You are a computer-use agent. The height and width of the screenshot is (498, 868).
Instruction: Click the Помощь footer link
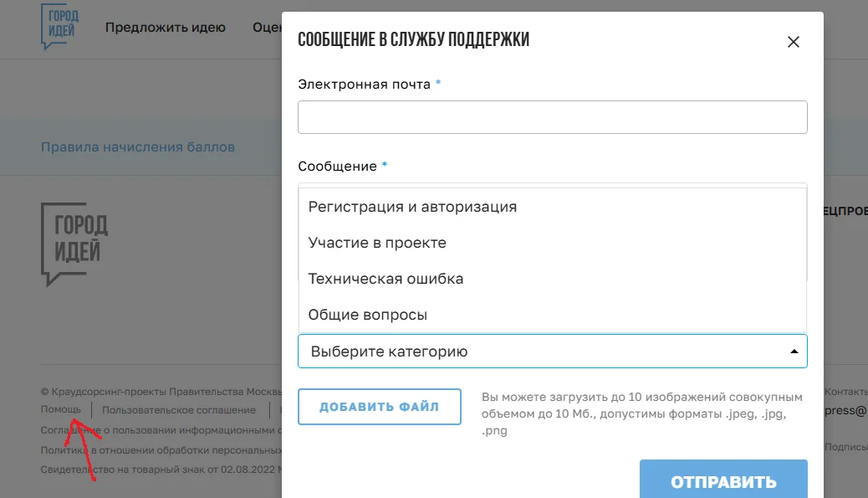coord(61,409)
